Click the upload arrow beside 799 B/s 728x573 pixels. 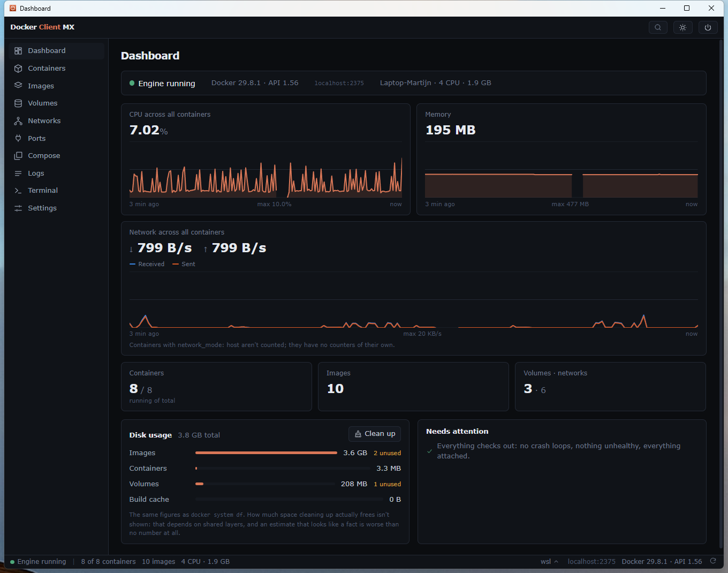point(206,249)
